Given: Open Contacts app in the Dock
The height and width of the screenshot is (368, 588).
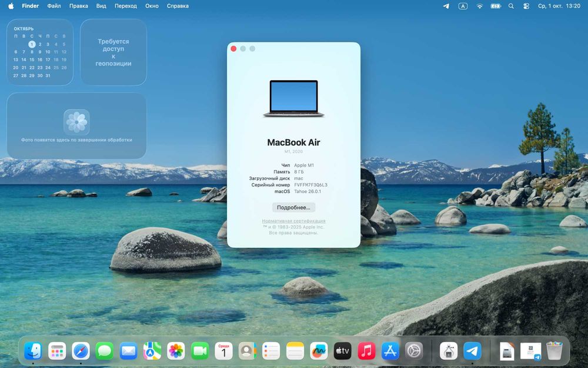Looking at the screenshot, I should coord(248,351).
